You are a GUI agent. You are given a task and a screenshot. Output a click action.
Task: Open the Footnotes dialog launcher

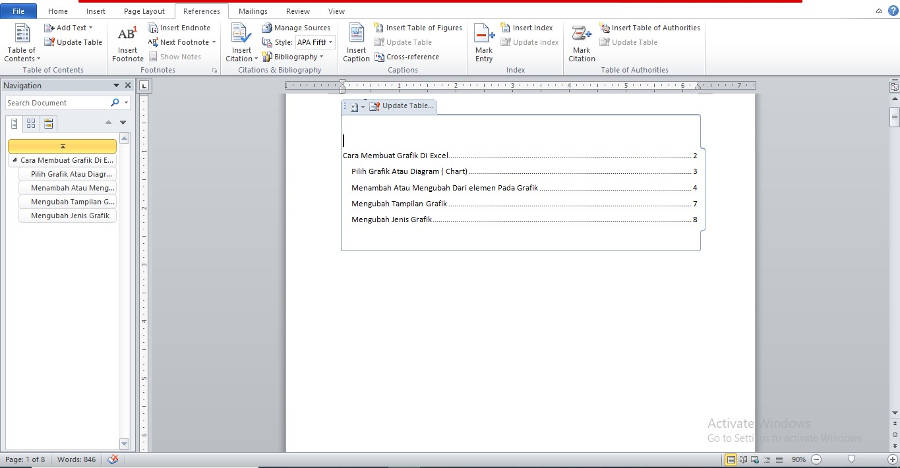click(x=215, y=70)
